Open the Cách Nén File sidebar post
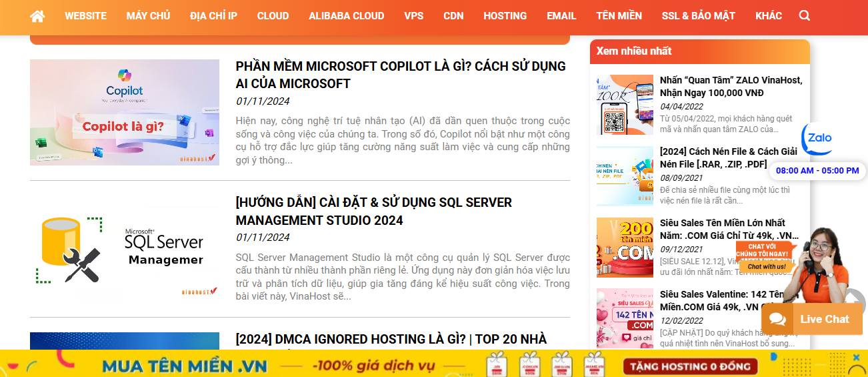This screenshot has width=868, height=377. [729, 157]
